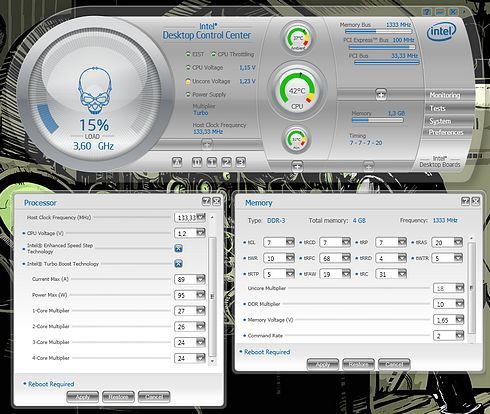490x414 pixels.
Task: Expand the plus button under memory timing
Action: [368, 165]
